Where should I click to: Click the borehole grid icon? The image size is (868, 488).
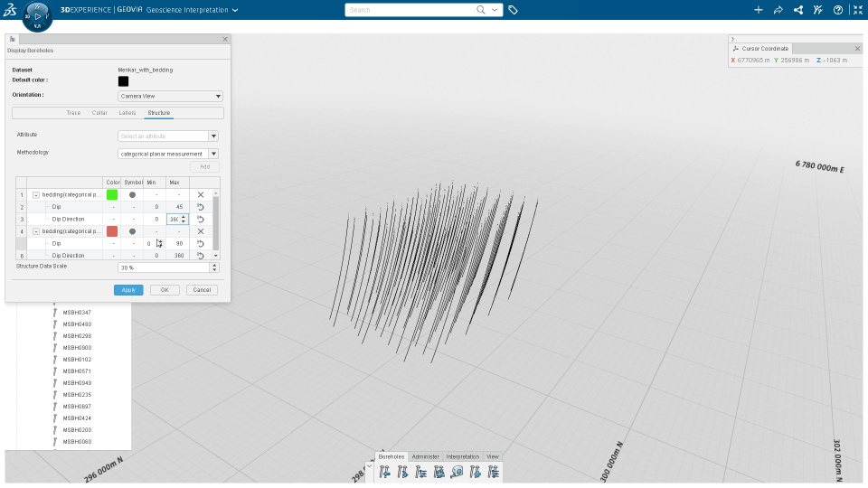439,472
